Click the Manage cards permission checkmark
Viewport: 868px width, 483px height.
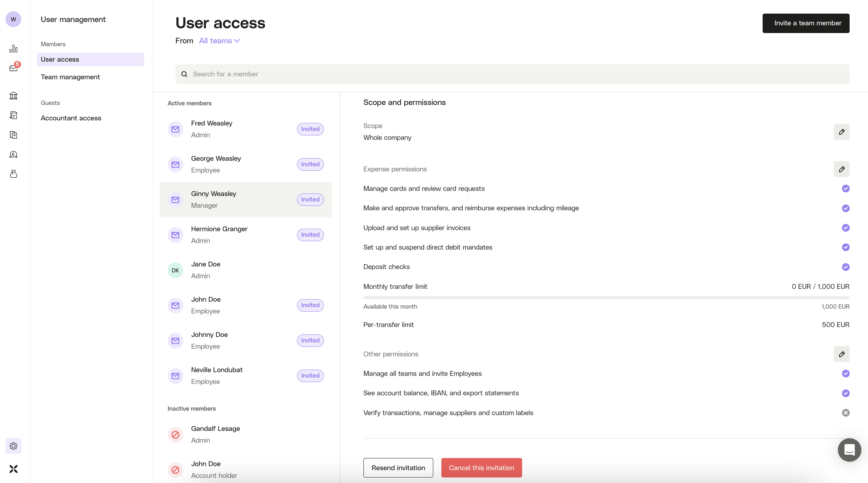(846, 189)
